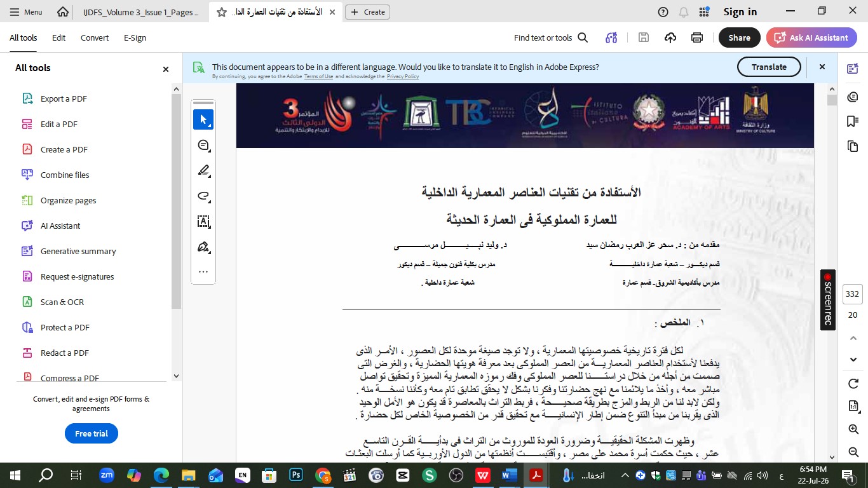This screenshot has height=488, width=868.
Task: Pick the freehand draw tool
Action: (203, 196)
